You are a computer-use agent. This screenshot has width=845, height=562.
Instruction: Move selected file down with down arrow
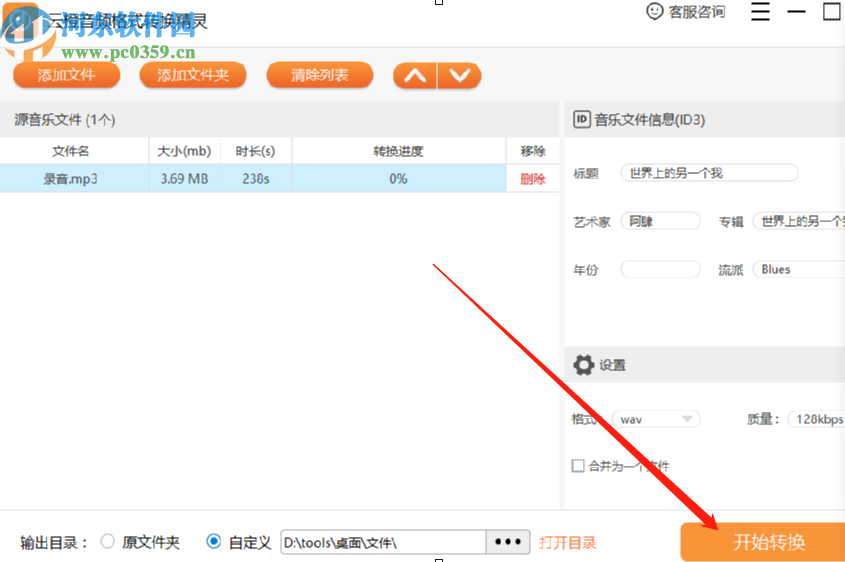pos(459,75)
